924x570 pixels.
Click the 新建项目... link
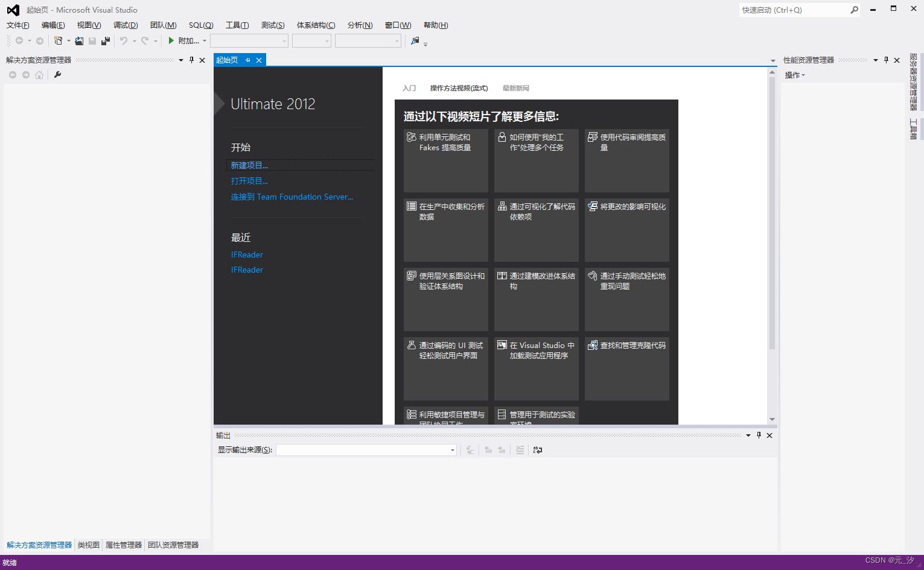[x=249, y=165]
